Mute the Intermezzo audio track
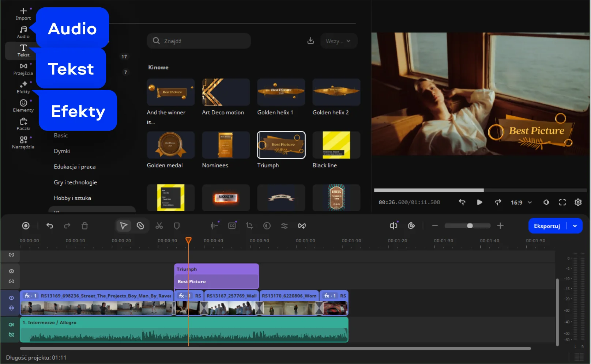The image size is (591, 364). point(12,324)
